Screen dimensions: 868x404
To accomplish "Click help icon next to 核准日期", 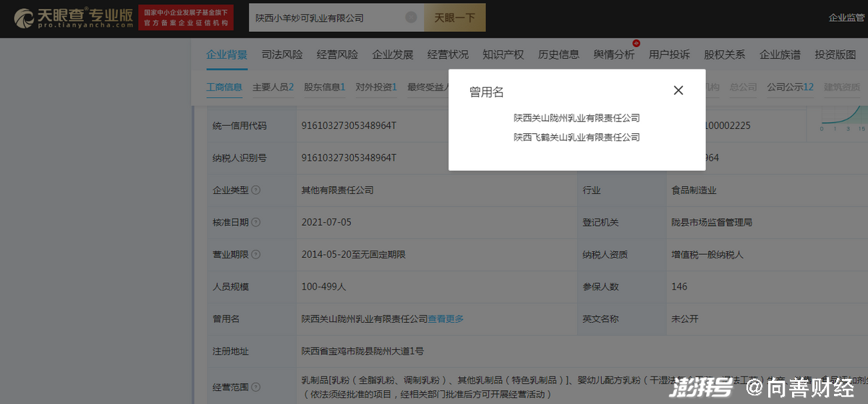I will point(256,222).
